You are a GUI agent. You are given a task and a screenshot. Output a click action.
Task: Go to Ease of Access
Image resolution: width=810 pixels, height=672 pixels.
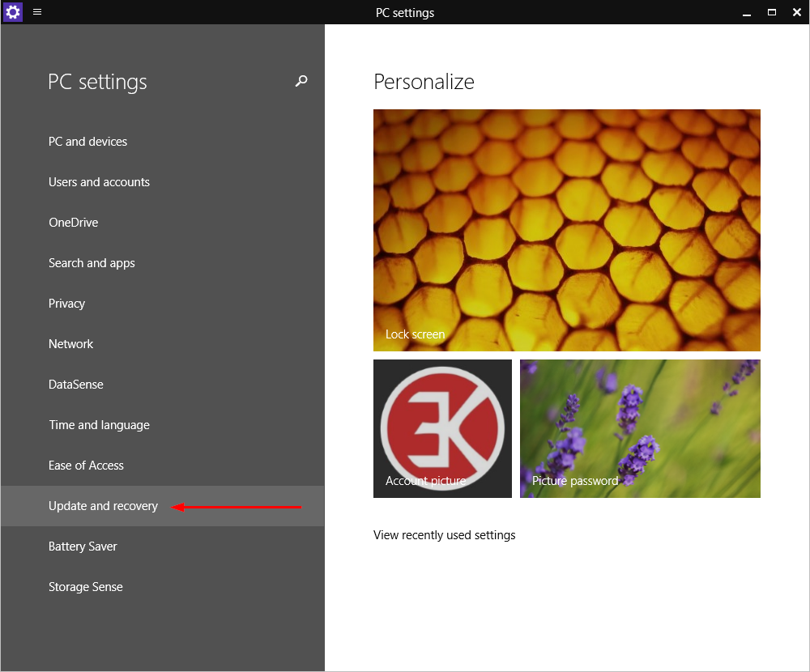[162, 466]
